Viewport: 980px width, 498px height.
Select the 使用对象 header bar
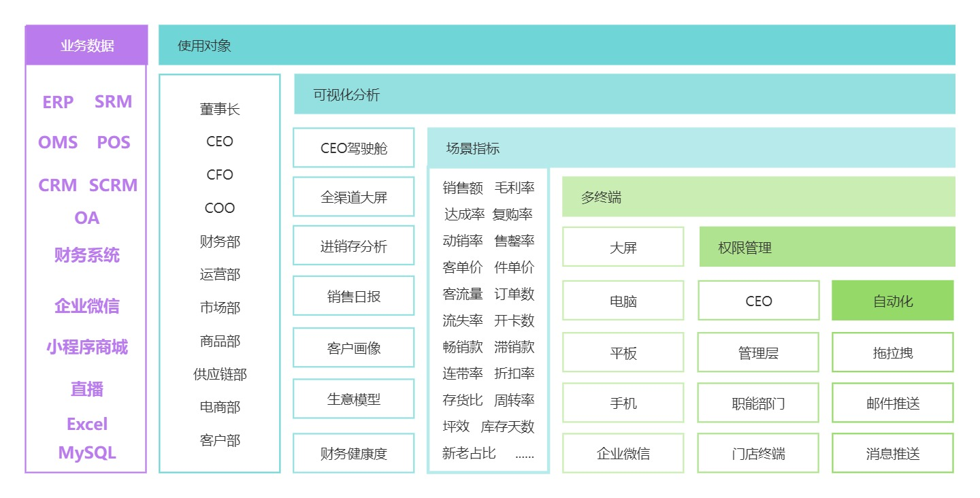pyautogui.click(x=557, y=45)
